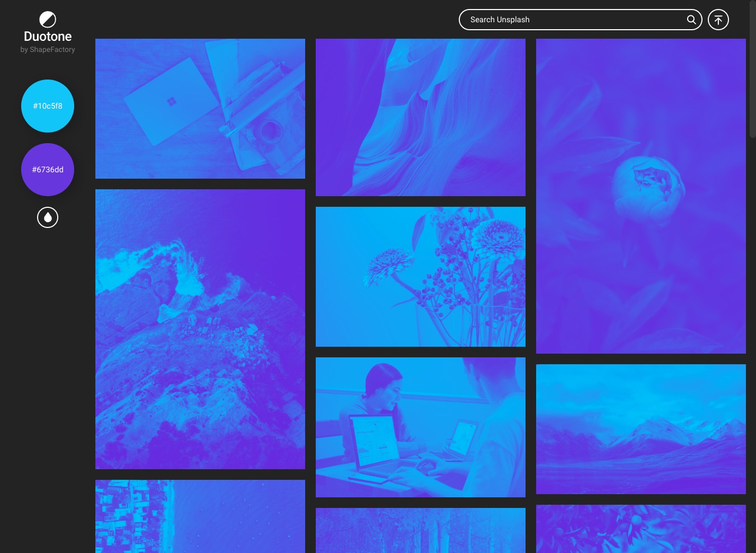Select the mountain landscape photo
This screenshot has width=756, height=553.
(x=641, y=429)
